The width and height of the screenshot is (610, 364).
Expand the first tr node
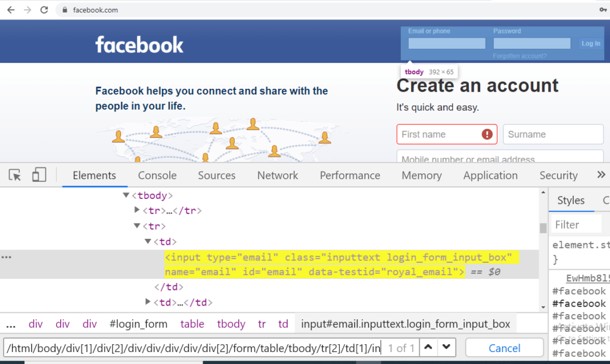(x=137, y=210)
